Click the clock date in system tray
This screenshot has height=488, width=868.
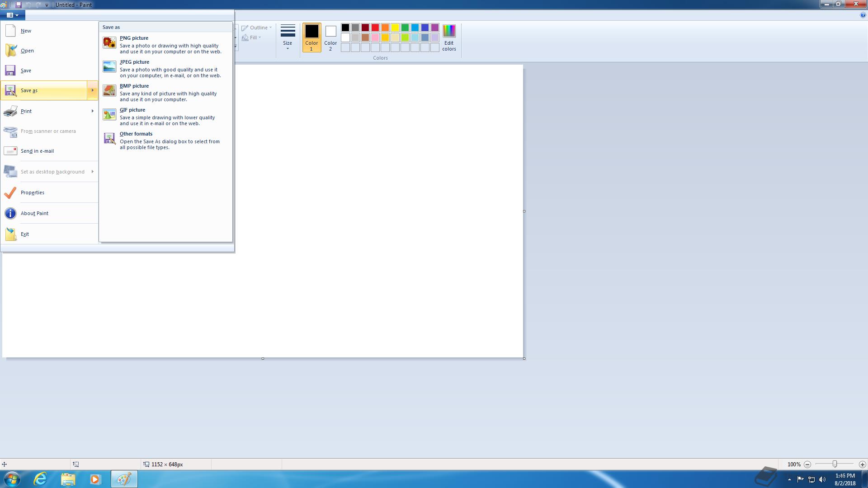pyautogui.click(x=845, y=479)
